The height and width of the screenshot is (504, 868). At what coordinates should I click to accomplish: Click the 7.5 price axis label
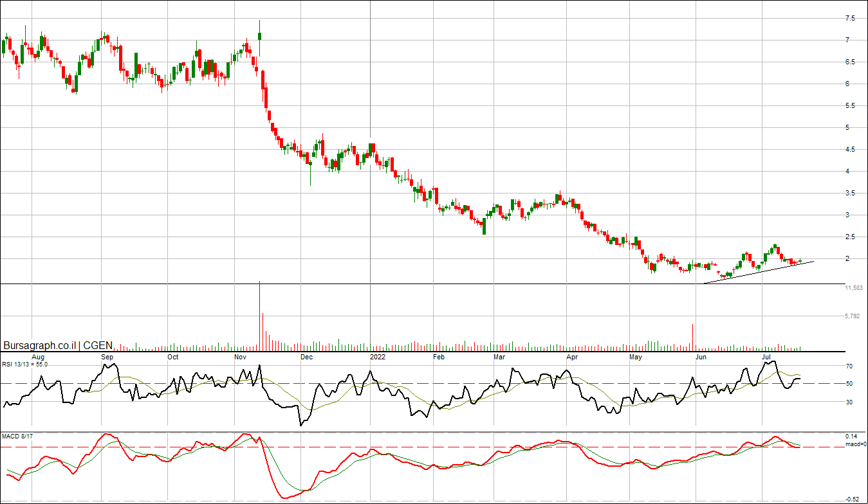[x=850, y=19]
